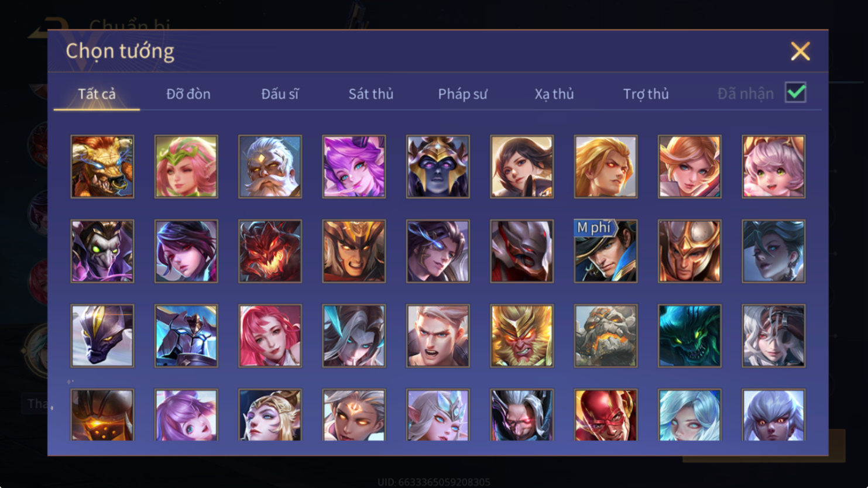Show heroes in the Pháp sư tab
The width and height of the screenshot is (868, 488).
(462, 94)
